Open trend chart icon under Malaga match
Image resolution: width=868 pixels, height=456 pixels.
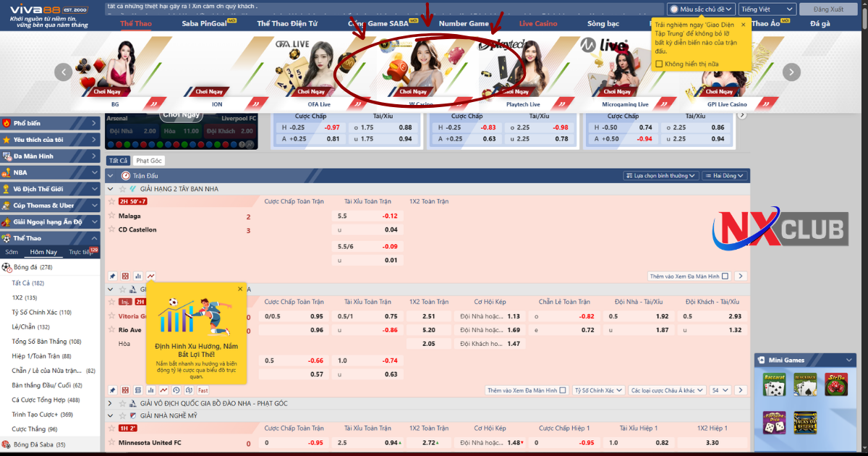tap(150, 276)
